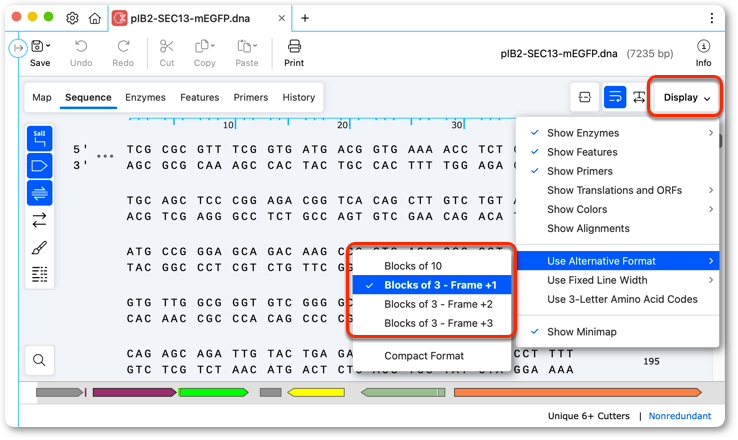The height and width of the screenshot is (440, 738).
Task: Expand the Show Colors submenu
Action: tap(618, 209)
